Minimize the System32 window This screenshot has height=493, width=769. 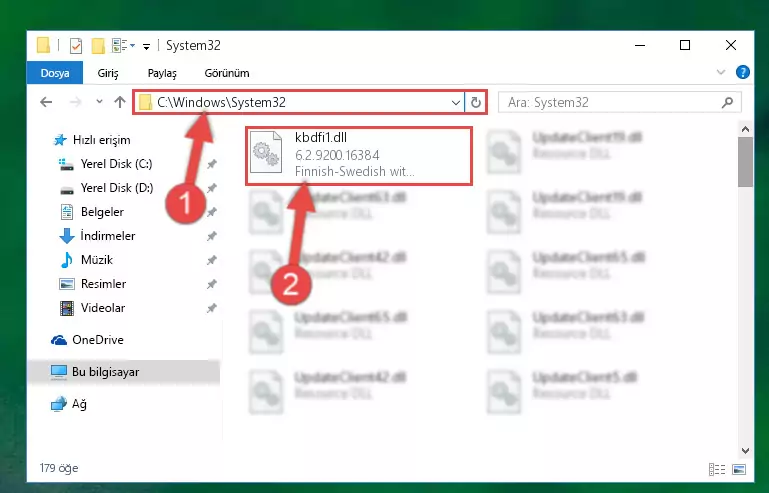(640, 45)
